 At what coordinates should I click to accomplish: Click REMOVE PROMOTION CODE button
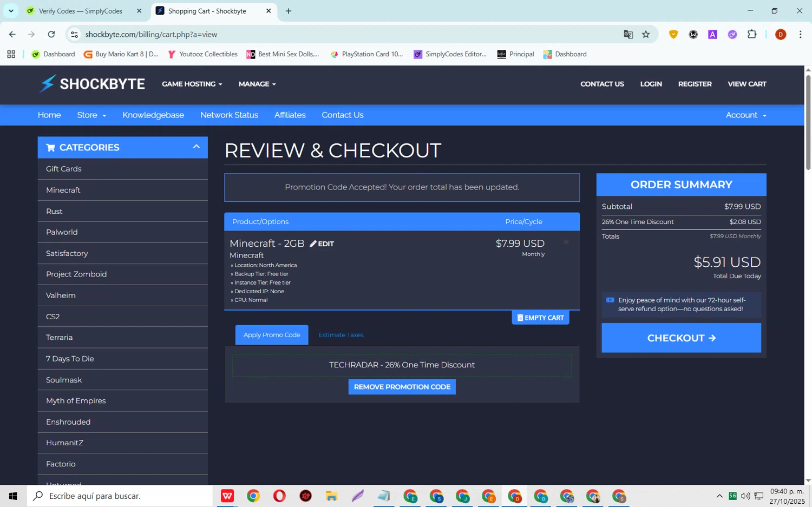(402, 387)
